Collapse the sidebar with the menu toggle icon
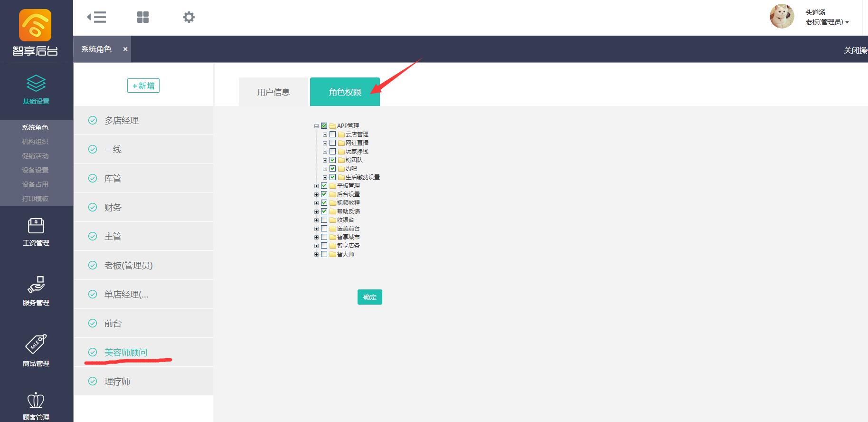 point(96,17)
